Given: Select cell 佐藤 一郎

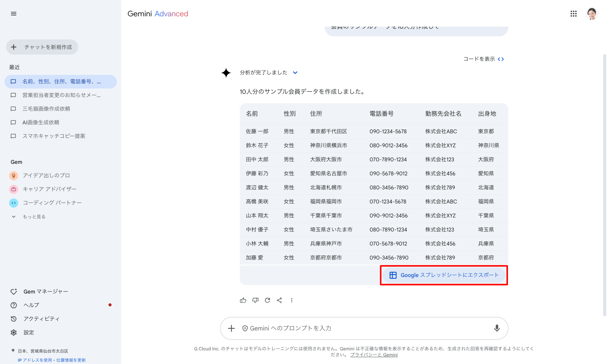Looking at the screenshot, I should 257,132.
